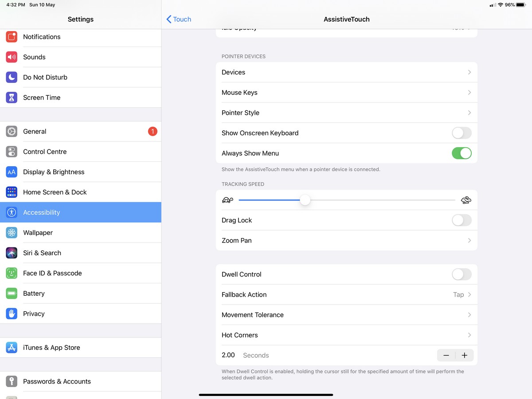Tap the turtle slow-speed icon

[x=227, y=200]
